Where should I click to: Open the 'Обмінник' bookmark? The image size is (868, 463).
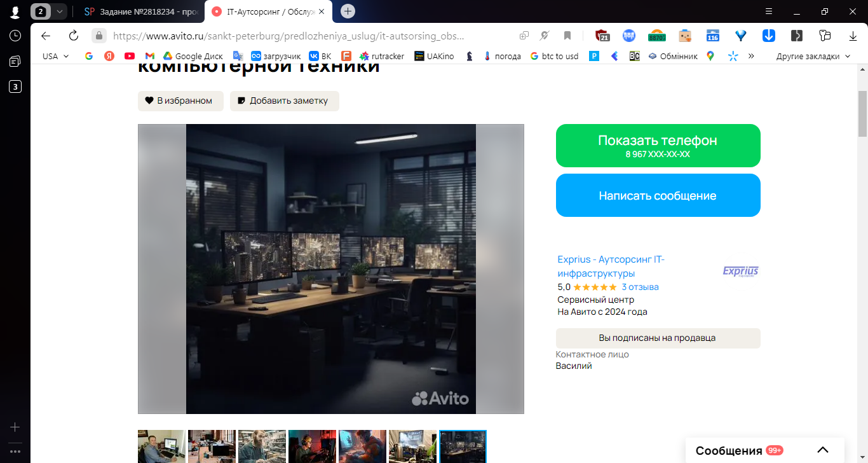(x=672, y=56)
